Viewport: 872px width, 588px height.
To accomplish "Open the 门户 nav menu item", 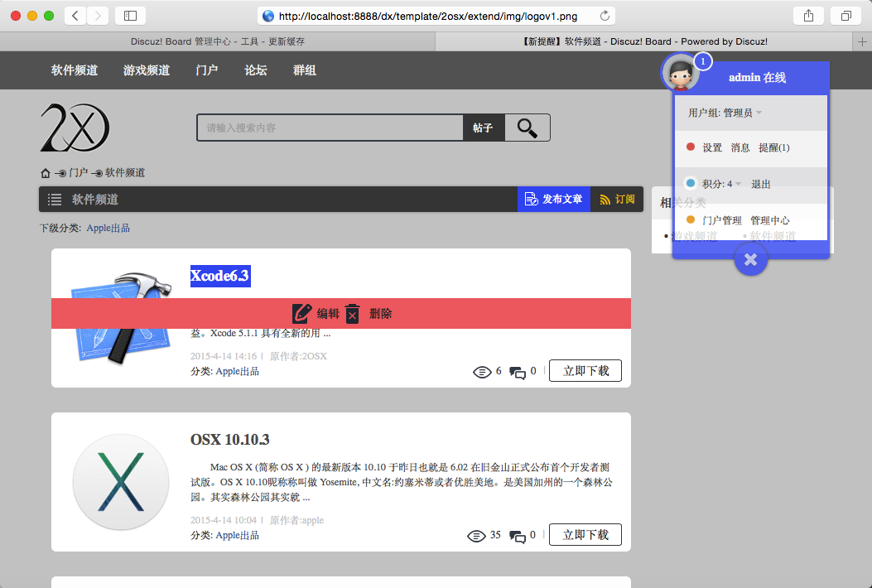I will pos(207,70).
